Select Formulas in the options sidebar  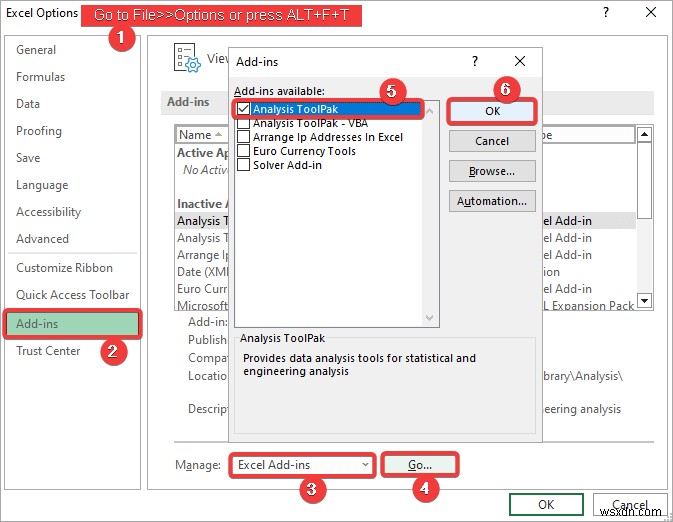(40, 77)
